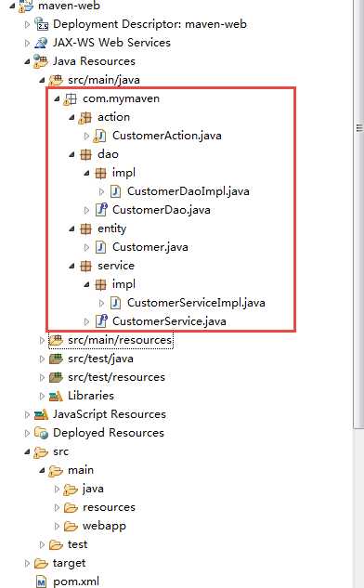Click the JavaScript Resources icon

click(x=41, y=414)
